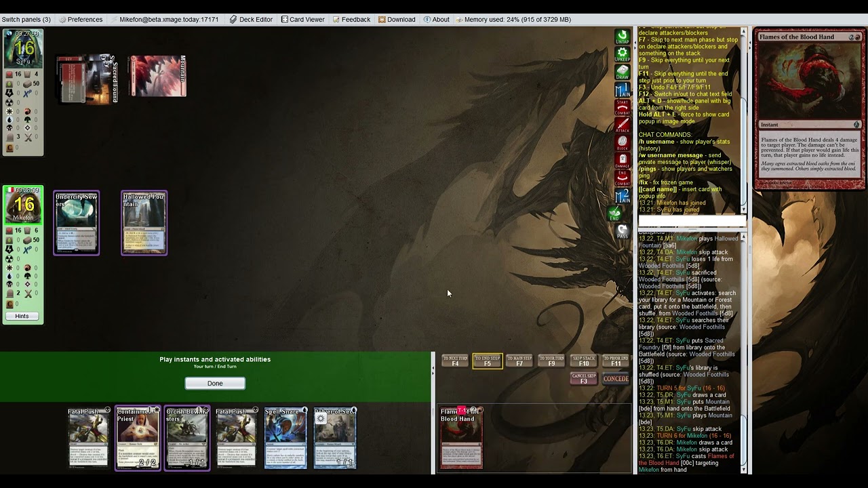Toggle skip To Next Turn F4
Viewport: 868px width, 488px height.
pos(455,361)
